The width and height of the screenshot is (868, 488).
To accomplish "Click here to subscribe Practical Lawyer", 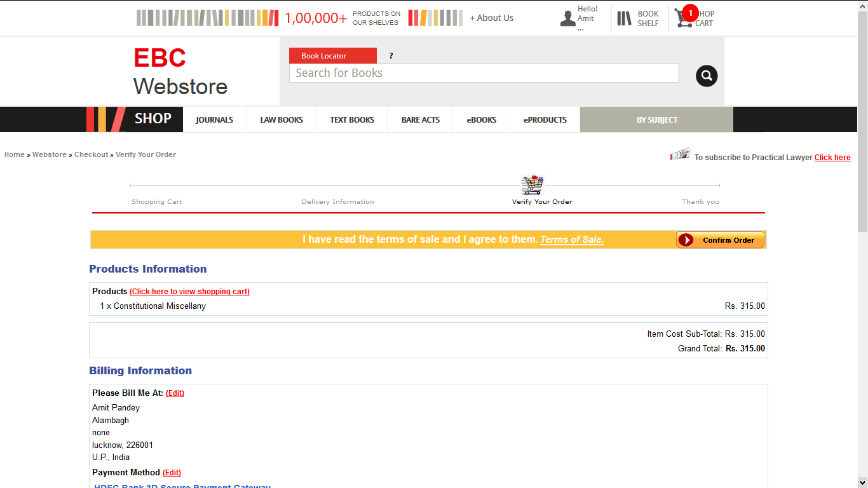I will (x=832, y=158).
